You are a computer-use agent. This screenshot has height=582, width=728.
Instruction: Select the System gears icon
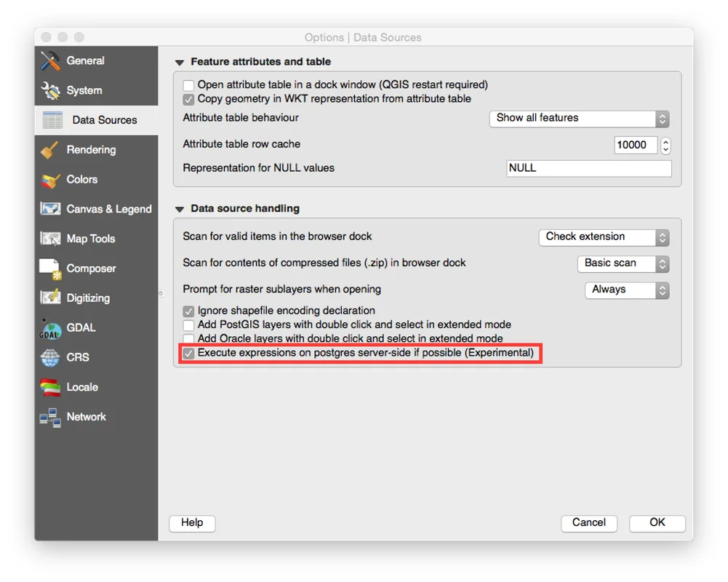[50, 91]
